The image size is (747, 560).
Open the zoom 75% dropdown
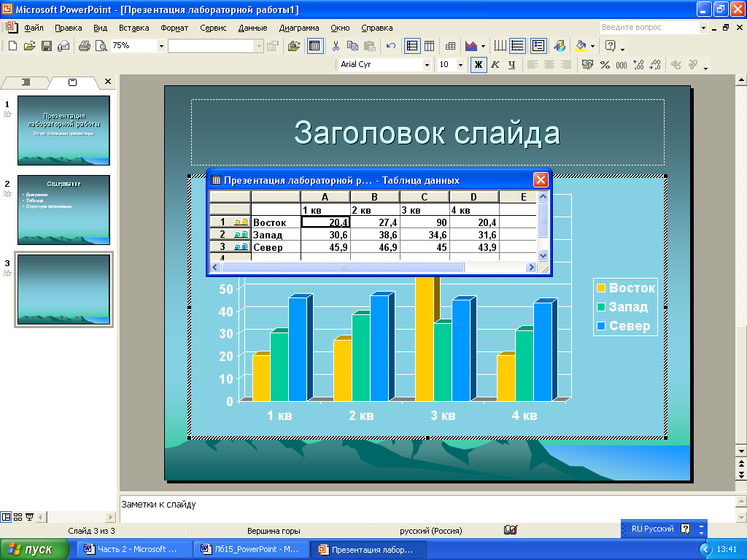coord(161,46)
